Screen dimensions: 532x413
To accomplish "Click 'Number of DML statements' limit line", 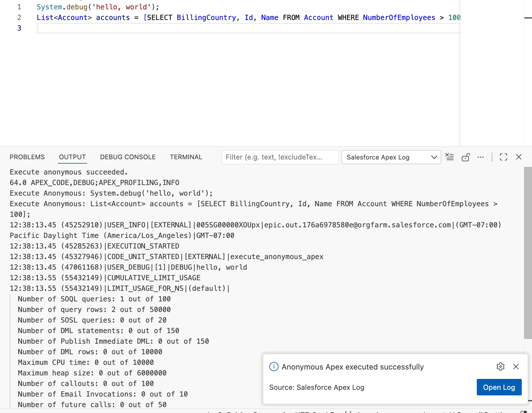I will coord(98,331).
